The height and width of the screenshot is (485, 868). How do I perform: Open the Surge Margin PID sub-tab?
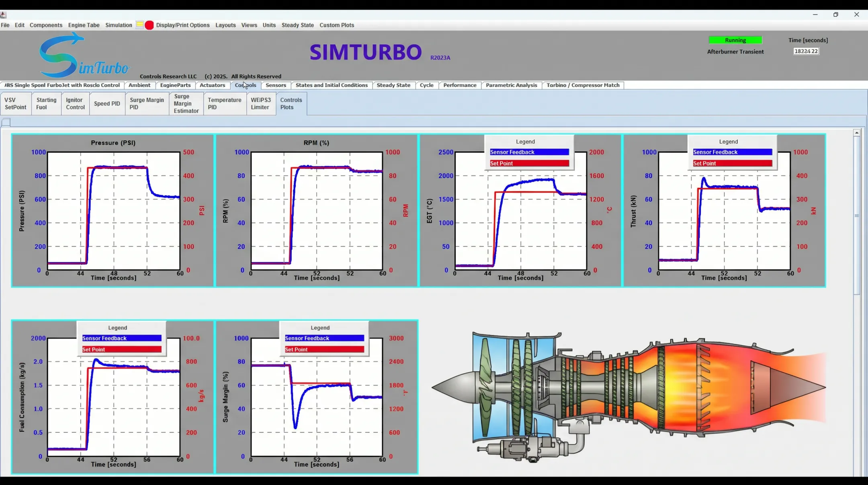pos(147,104)
